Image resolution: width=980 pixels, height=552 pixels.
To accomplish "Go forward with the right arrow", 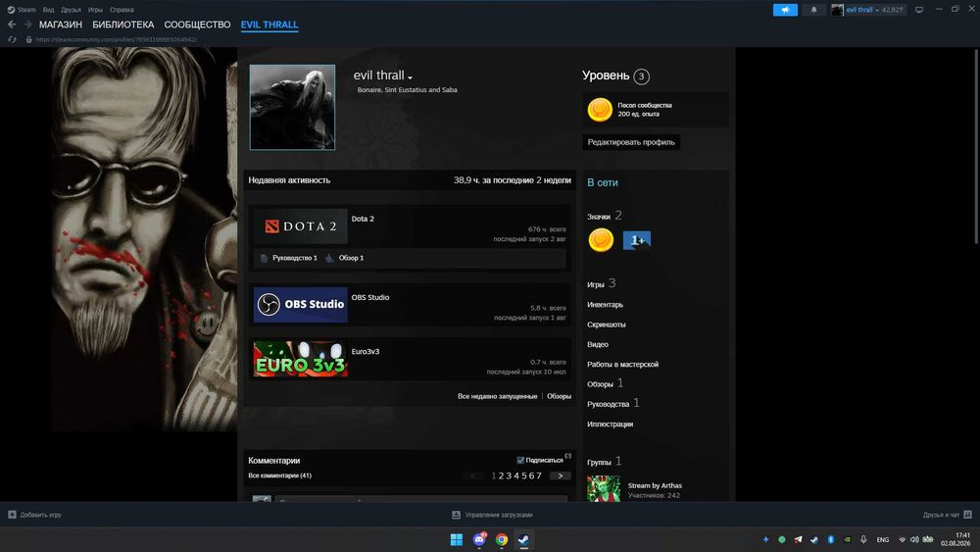I will [x=27, y=25].
